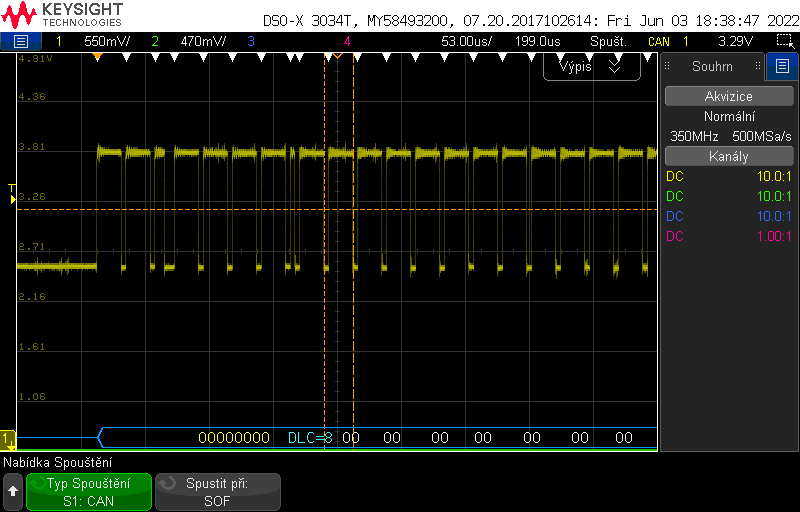The width and height of the screenshot is (800, 512).
Task: Click the channel 1 label at top bar
Action: coord(59,41)
